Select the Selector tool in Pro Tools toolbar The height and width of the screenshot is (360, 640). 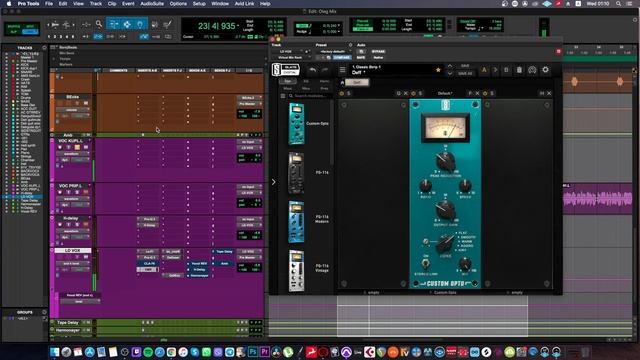coord(127,24)
